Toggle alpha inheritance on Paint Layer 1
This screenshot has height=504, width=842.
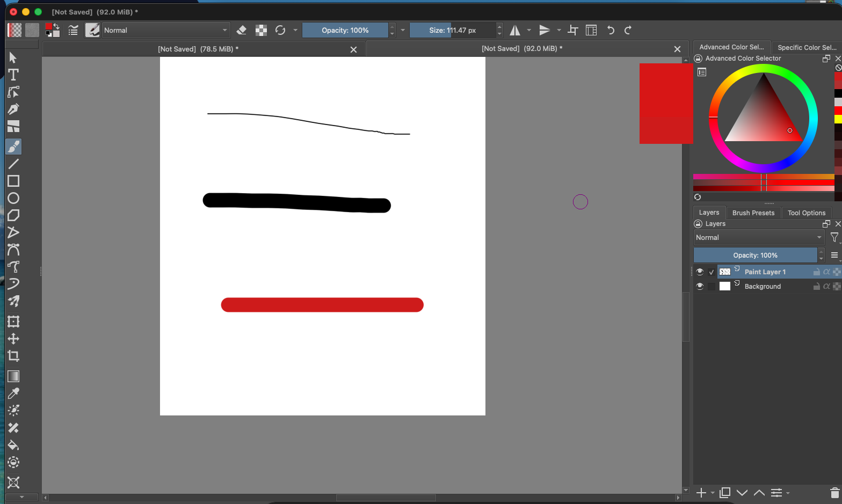pos(826,272)
